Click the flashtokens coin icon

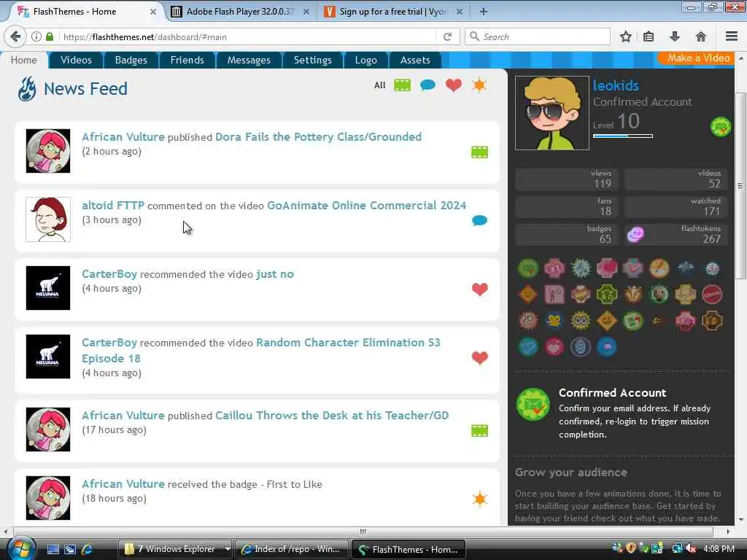tap(635, 234)
